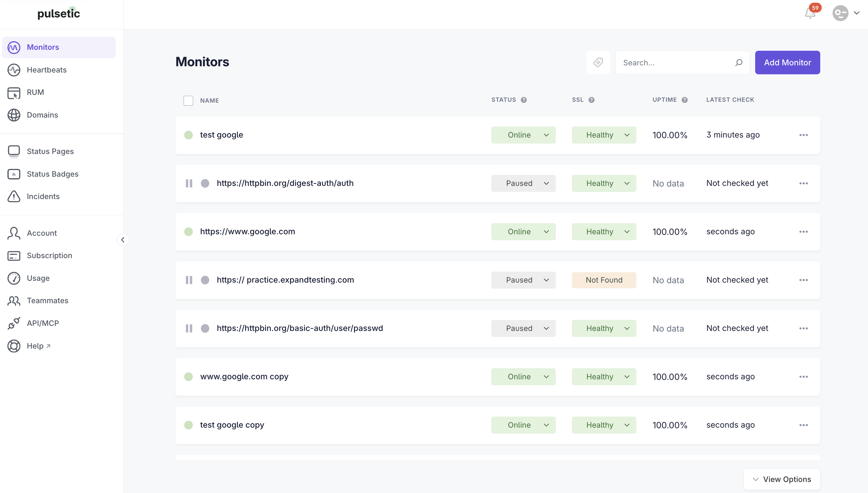This screenshot has width=868, height=493.
Task: Click pause icon on httpbin basic-auth row
Action: [189, 329]
